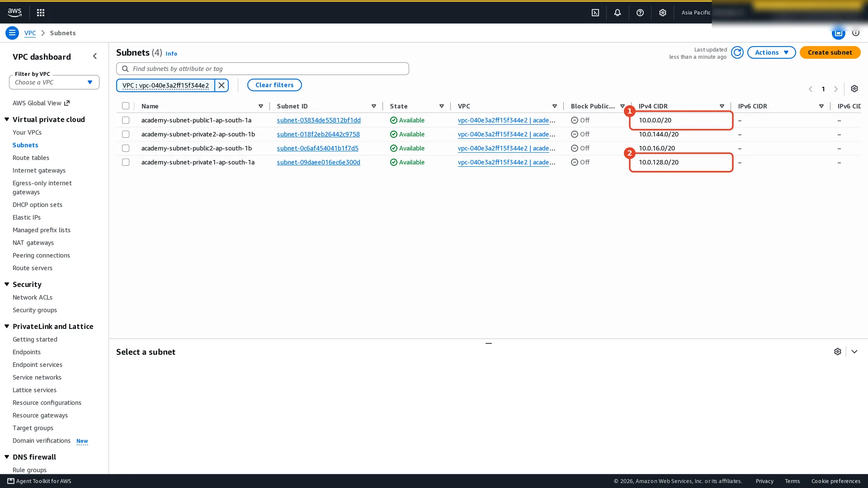Open the help question mark icon
Image resolution: width=868 pixels, height=488 pixels.
(640, 13)
